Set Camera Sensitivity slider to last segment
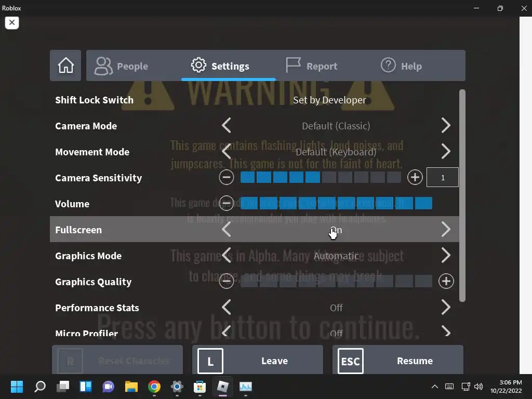This screenshot has height=399, width=532. pyautogui.click(x=394, y=177)
